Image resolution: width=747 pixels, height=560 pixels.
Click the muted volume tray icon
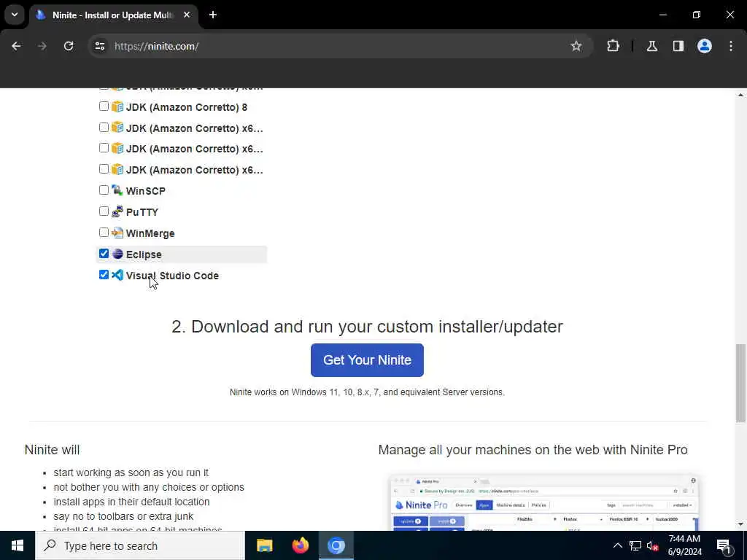pos(653,545)
